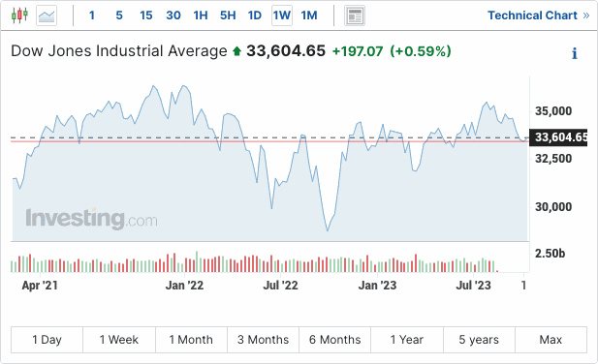Click the Jan '23 date label
Viewport: 598px width, 364px height.
pyautogui.click(x=378, y=286)
